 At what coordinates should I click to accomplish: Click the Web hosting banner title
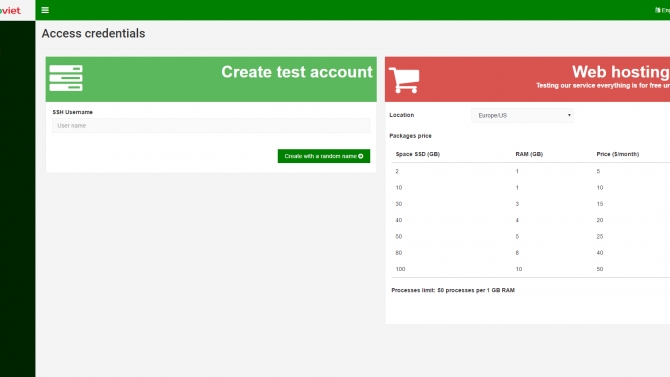[621, 72]
